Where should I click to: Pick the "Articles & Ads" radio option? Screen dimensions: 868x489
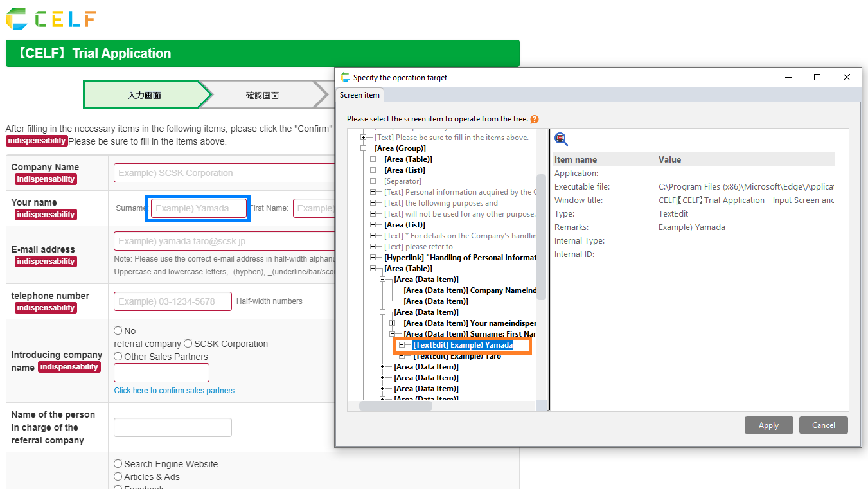point(118,477)
